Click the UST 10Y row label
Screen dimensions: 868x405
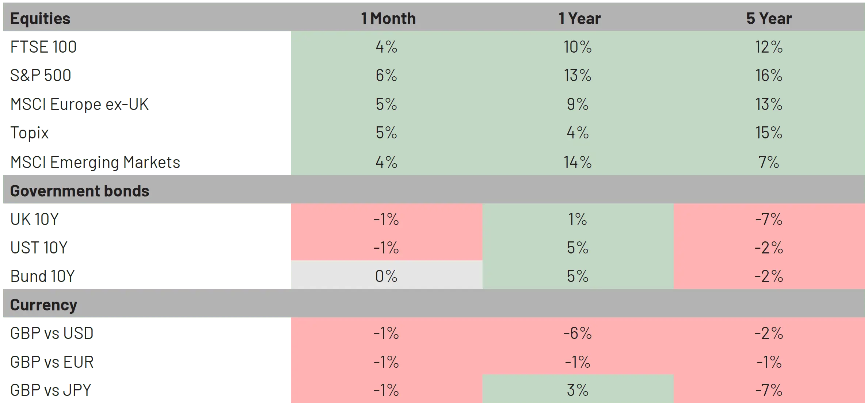tap(39, 248)
